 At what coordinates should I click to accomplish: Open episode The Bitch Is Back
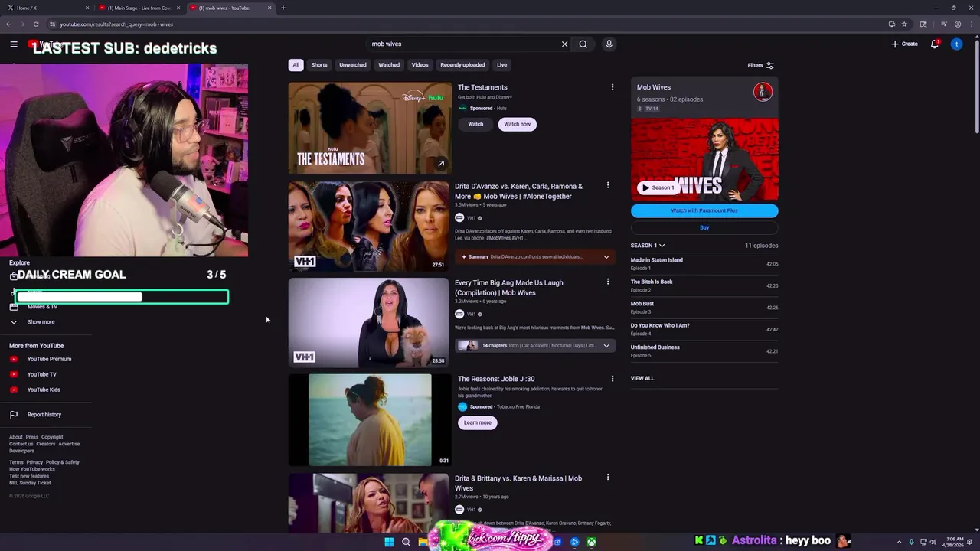pyautogui.click(x=704, y=285)
